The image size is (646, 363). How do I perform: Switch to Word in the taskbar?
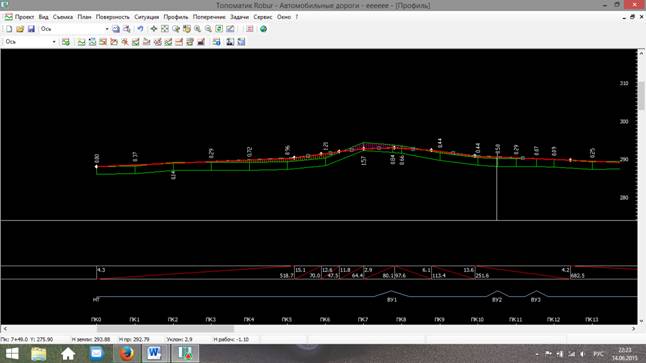click(x=154, y=354)
